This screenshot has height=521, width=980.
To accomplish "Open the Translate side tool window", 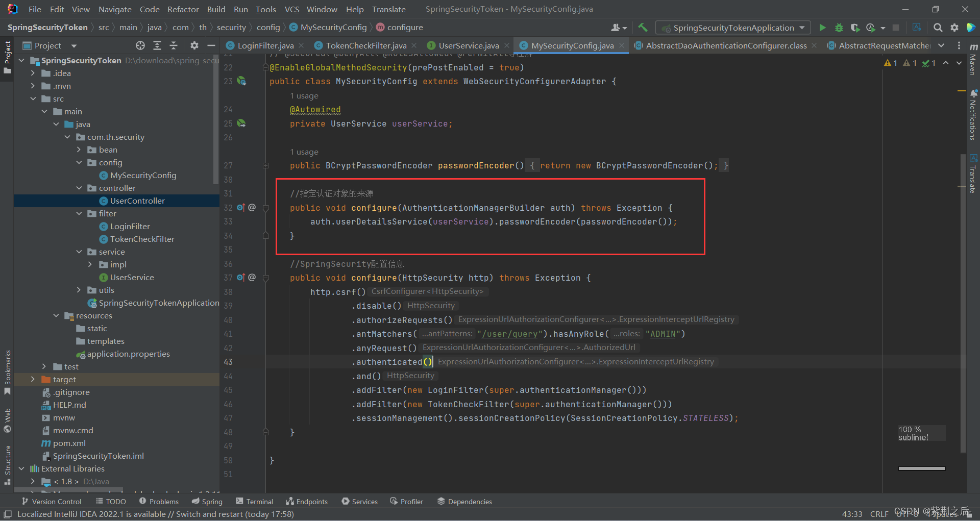I will [x=973, y=173].
